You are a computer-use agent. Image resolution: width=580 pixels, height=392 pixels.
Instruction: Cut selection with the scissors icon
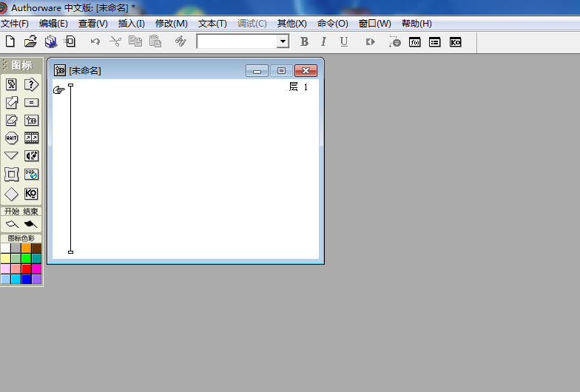pyautogui.click(x=115, y=41)
